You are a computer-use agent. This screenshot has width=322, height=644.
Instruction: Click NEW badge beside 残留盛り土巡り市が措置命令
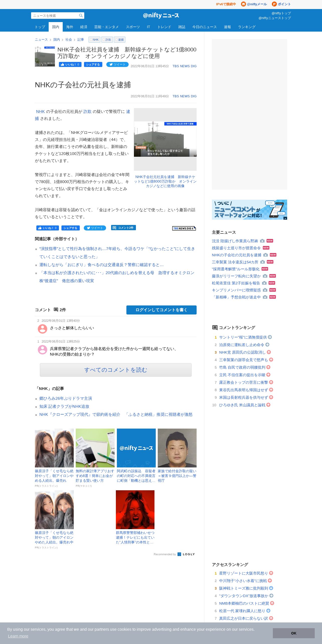[x=266, y=248]
